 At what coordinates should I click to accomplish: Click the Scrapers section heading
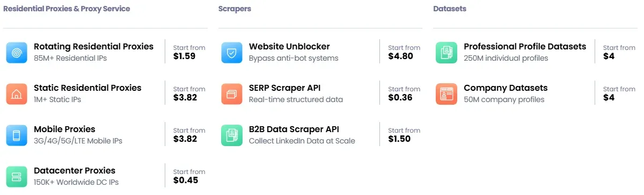(235, 9)
